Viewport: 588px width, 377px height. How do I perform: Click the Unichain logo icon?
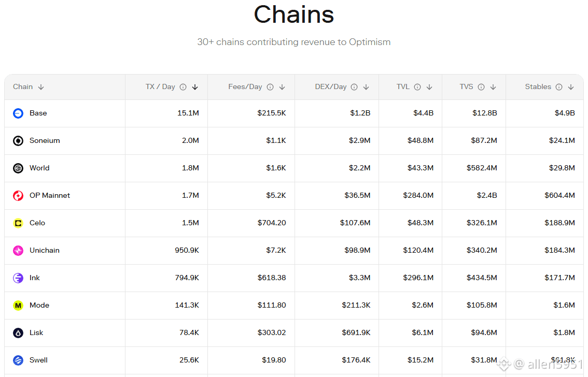[18, 251]
